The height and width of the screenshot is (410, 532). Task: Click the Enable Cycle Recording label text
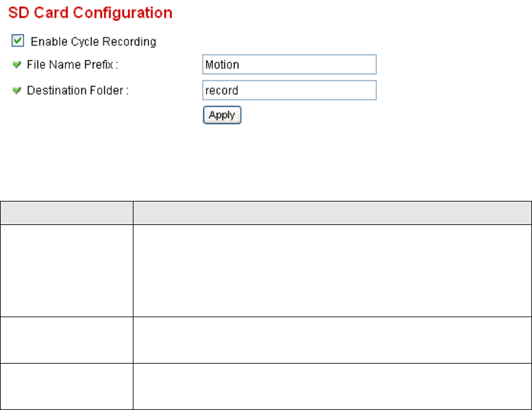[93, 42]
